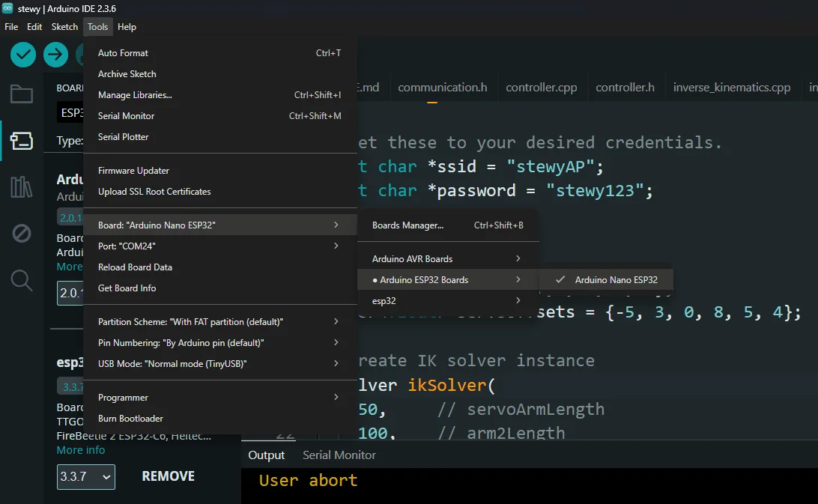
Task: Open the File menu
Action: [x=11, y=27]
